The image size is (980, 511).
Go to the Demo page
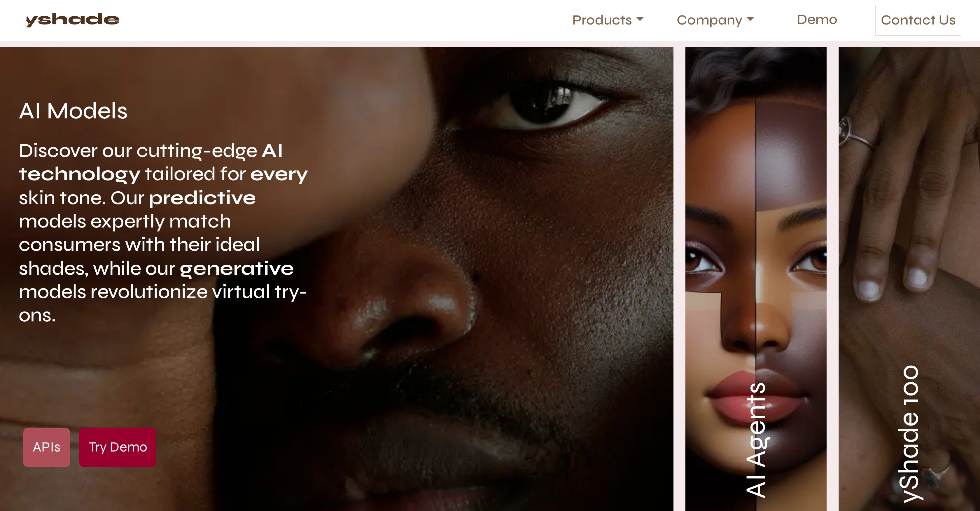(817, 20)
